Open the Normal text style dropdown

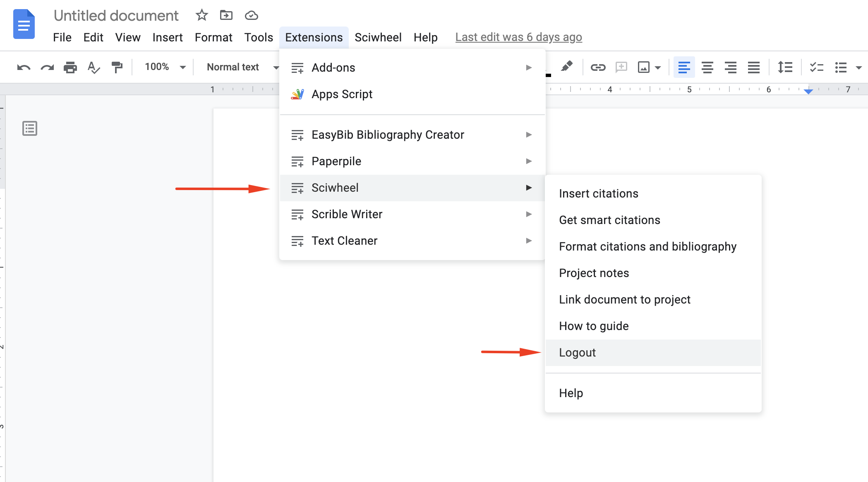coord(243,67)
